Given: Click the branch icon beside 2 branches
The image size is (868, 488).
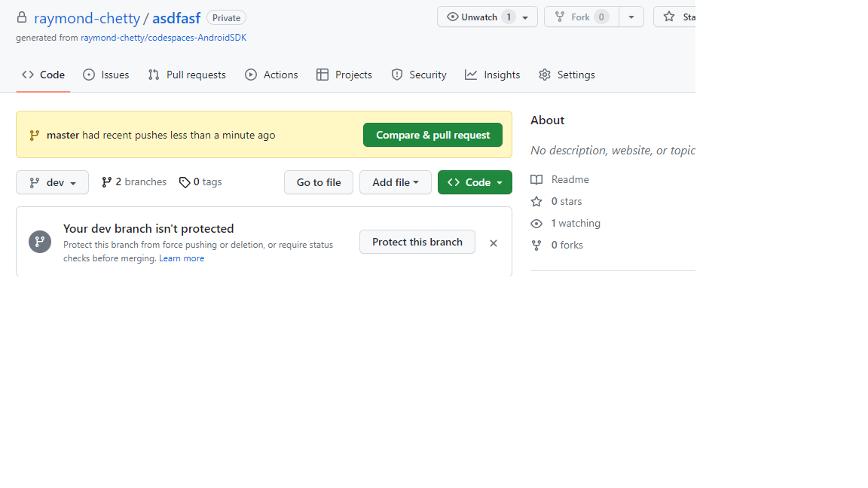Looking at the screenshot, I should [107, 181].
